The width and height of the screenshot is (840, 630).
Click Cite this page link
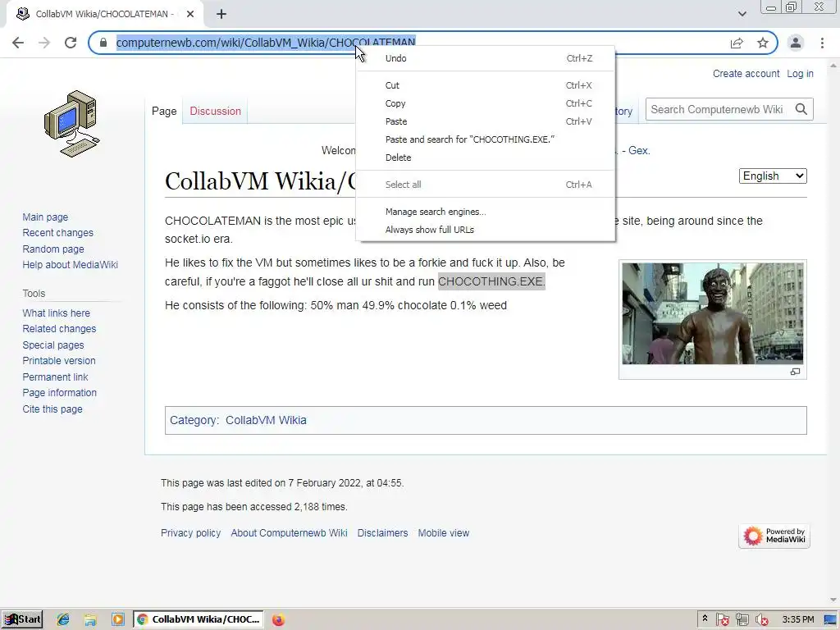point(52,409)
